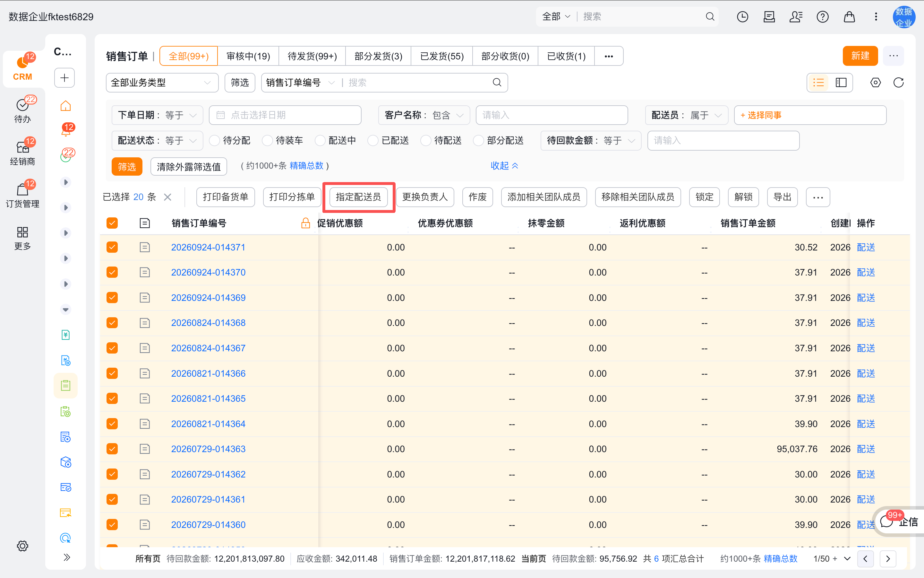Select 部分配送 delivery status radio
Image resolution: width=924 pixels, height=578 pixels.
478,141
